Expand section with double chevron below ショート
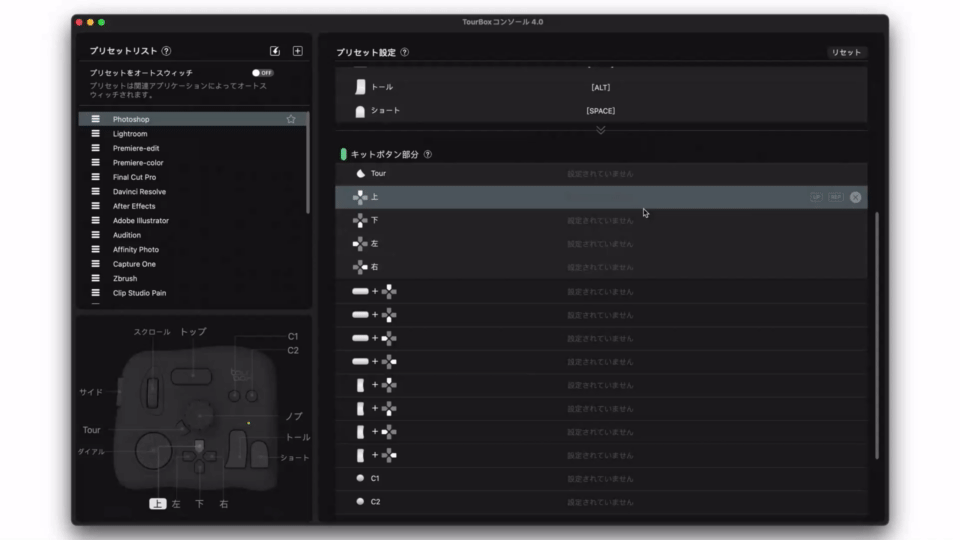The width and height of the screenshot is (960, 540). [600, 130]
